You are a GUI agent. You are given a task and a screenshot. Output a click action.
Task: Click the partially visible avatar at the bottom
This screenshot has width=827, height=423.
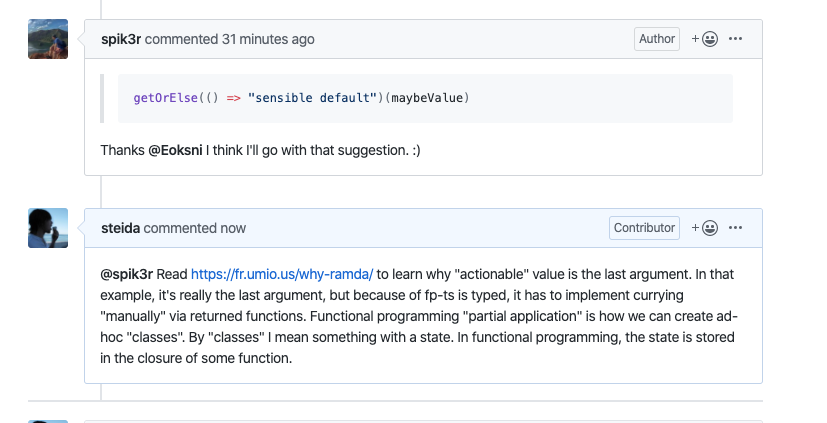(48, 420)
